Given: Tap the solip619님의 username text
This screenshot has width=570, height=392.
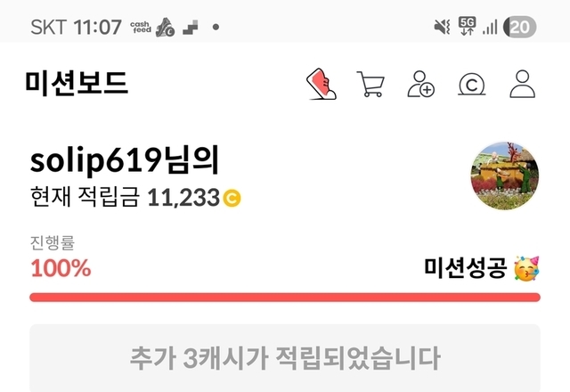Looking at the screenshot, I should coord(125,160).
